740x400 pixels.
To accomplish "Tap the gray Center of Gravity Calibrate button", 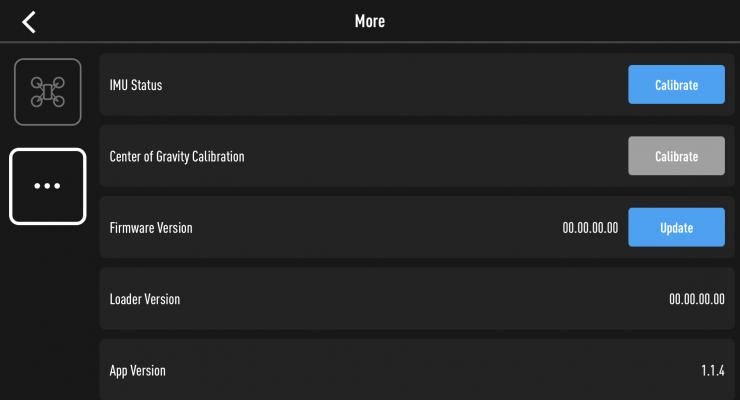I will (x=676, y=156).
